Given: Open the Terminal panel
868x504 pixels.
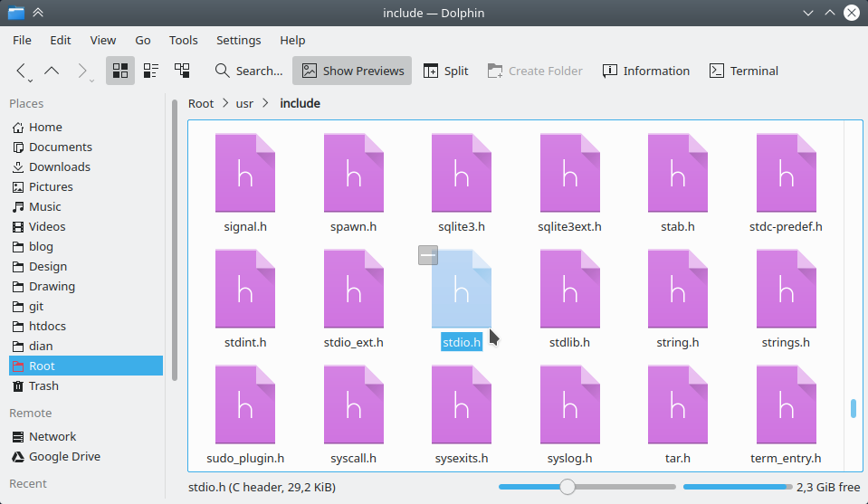Looking at the screenshot, I should [x=743, y=71].
